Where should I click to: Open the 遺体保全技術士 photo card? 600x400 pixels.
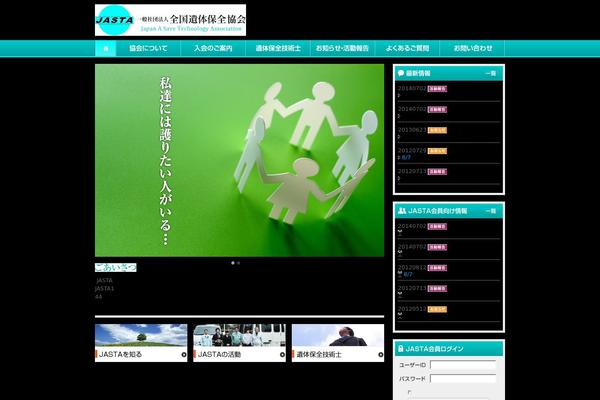click(x=338, y=343)
